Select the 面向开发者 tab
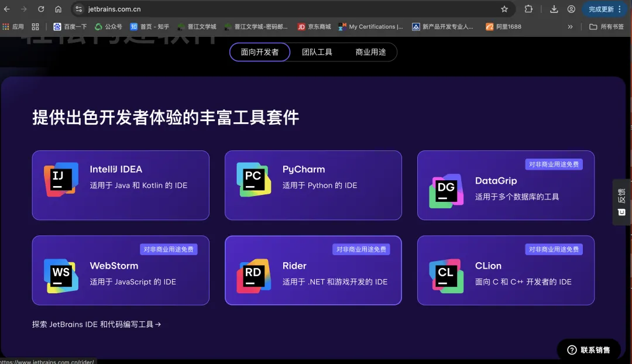Image resolution: width=632 pixels, height=364 pixels. click(x=260, y=52)
